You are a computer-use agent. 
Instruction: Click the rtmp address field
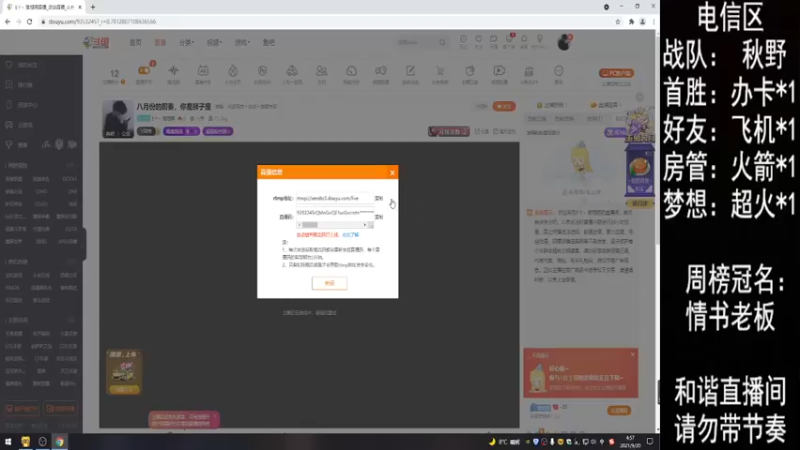335,198
